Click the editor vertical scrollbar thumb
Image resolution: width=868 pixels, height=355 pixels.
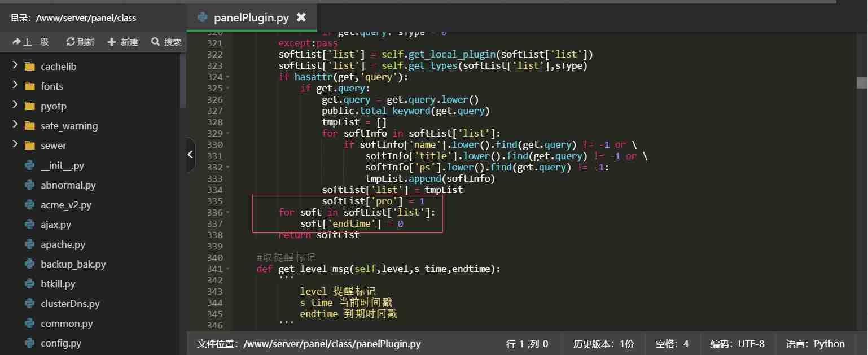click(862, 83)
